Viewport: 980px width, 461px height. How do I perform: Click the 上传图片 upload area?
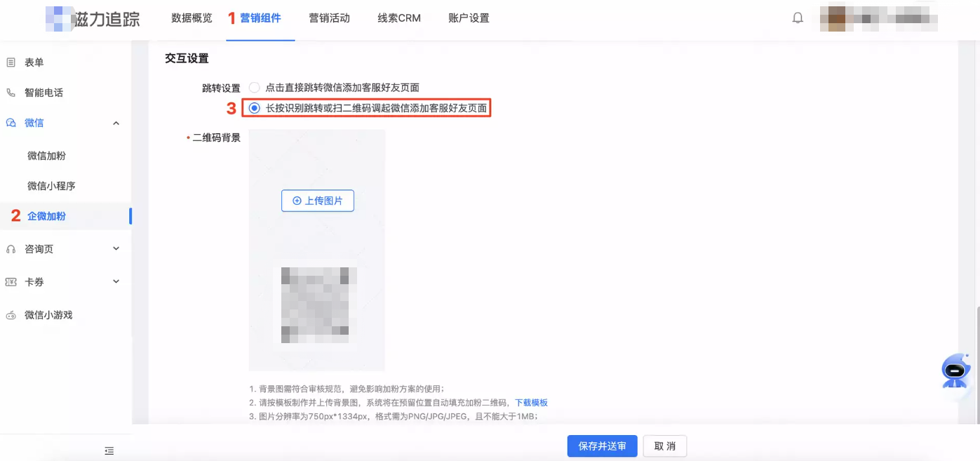(317, 201)
